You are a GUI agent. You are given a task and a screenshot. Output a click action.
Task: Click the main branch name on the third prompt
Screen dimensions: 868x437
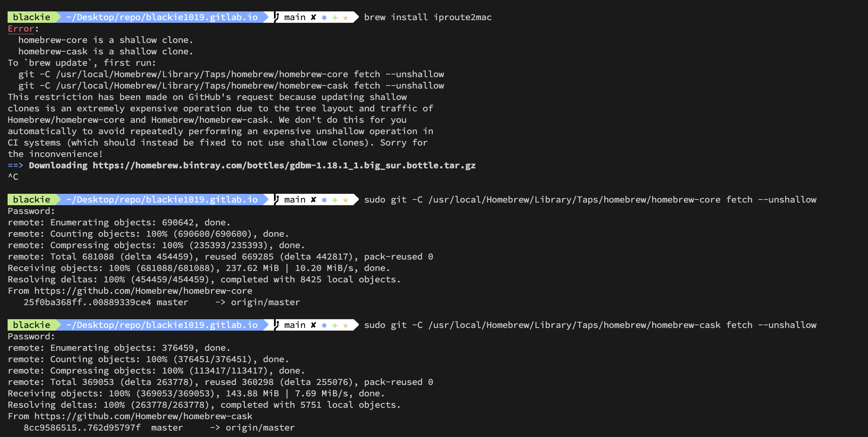(295, 325)
